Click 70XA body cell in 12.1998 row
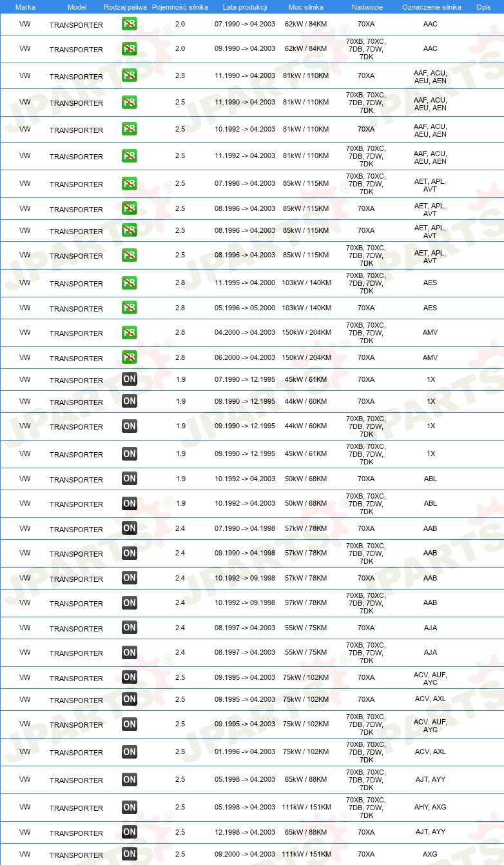 tap(366, 832)
